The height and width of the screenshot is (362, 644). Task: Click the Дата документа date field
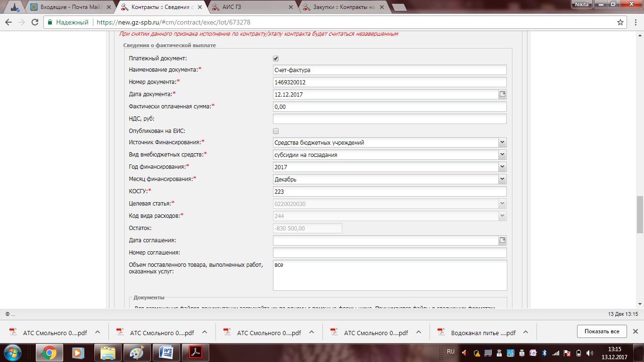(x=386, y=94)
